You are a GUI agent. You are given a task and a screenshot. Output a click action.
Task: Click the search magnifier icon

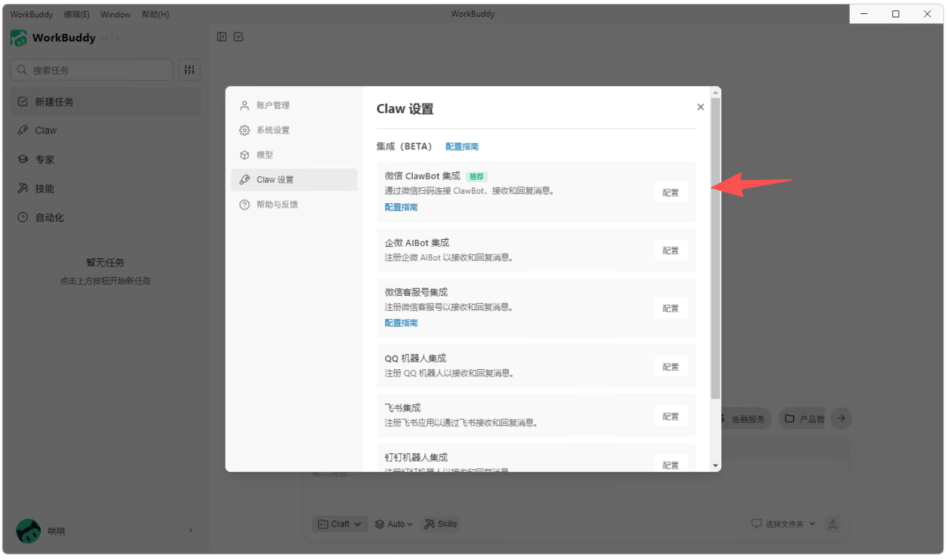point(22,70)
